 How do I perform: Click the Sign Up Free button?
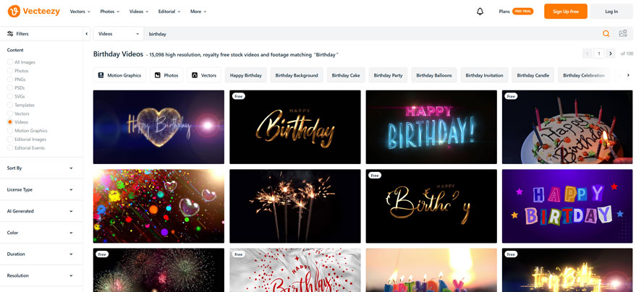tap(566, 12)
